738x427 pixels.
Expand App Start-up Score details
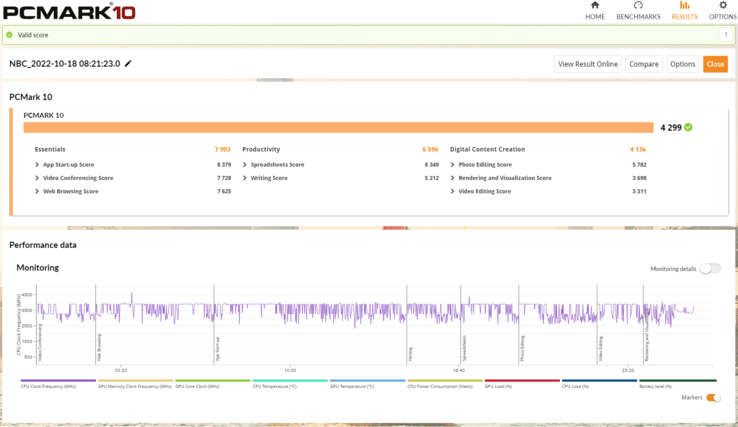37,165
